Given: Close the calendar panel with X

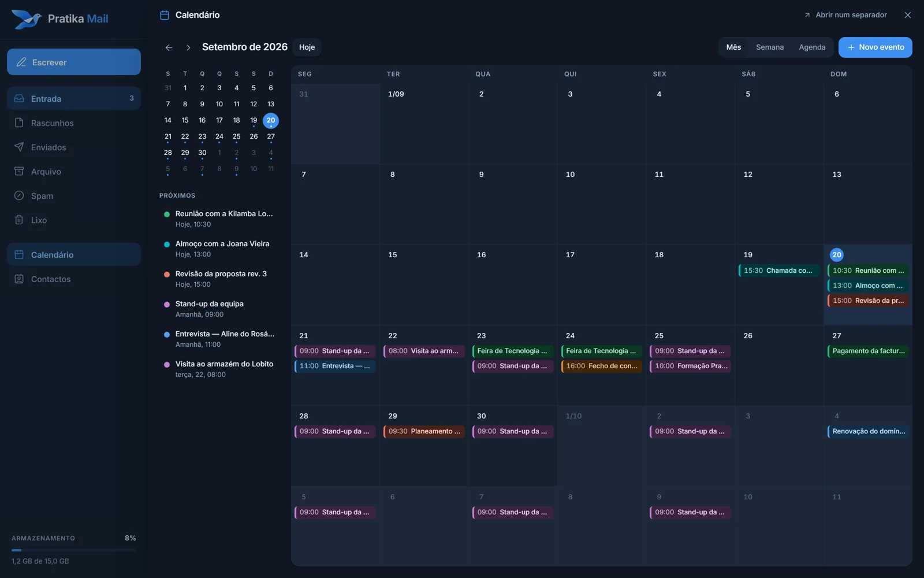Looking at the screenshot, I should 908,15.
